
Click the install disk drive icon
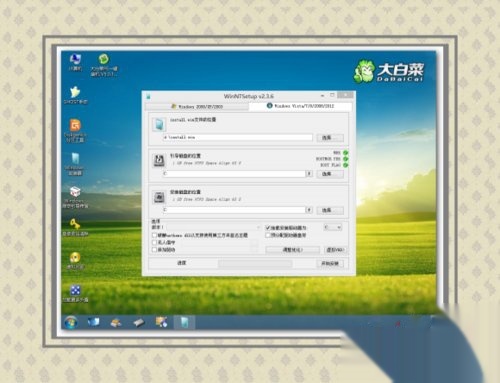coord(159,197)
